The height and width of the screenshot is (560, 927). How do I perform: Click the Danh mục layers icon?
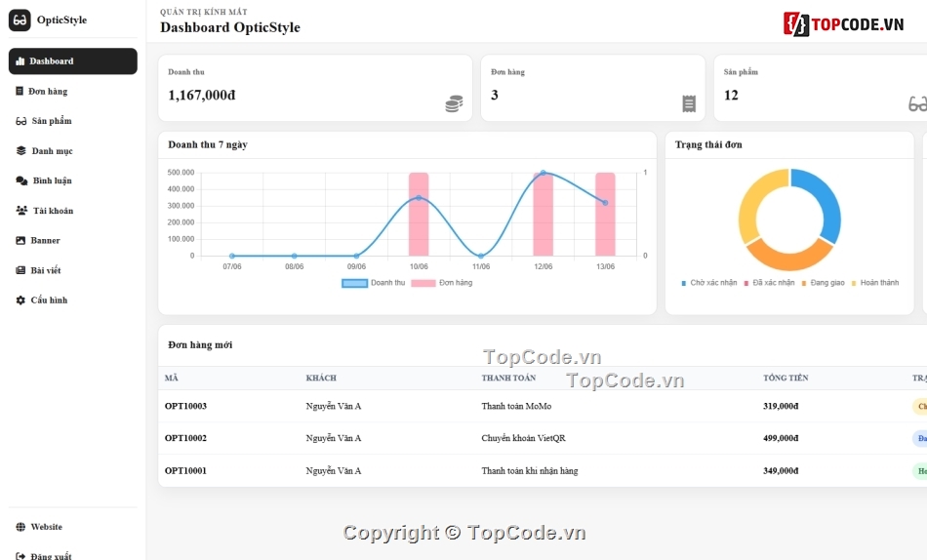point(21,151)
